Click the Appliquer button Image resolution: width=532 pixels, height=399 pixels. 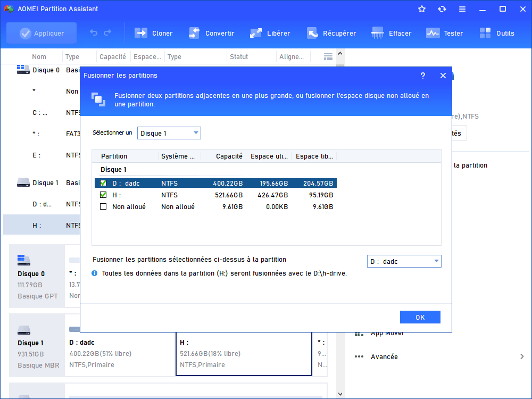tap(41, 33)
